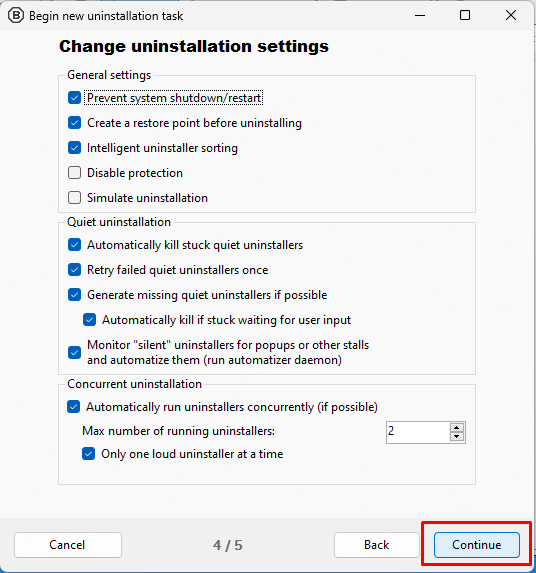Click the Continue button
536x573 pixels.
pyautogui.click(x=476, y=545)
